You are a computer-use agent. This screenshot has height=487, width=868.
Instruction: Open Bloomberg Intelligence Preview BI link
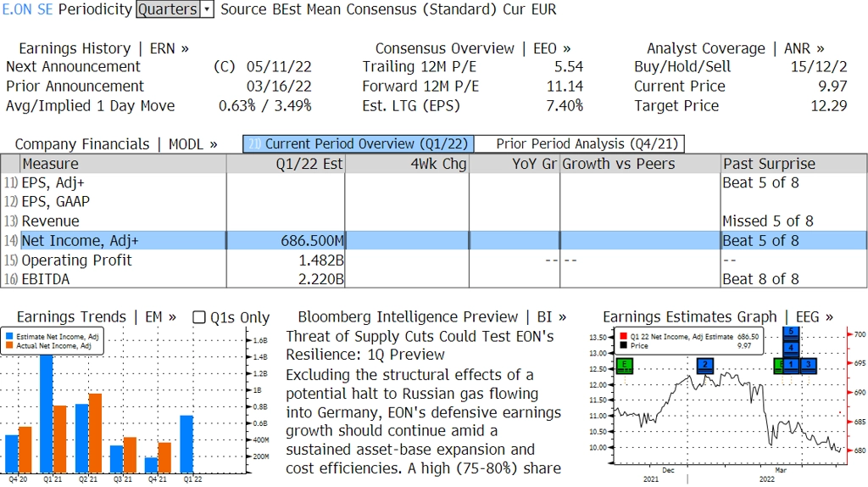(x=431, y=317)
